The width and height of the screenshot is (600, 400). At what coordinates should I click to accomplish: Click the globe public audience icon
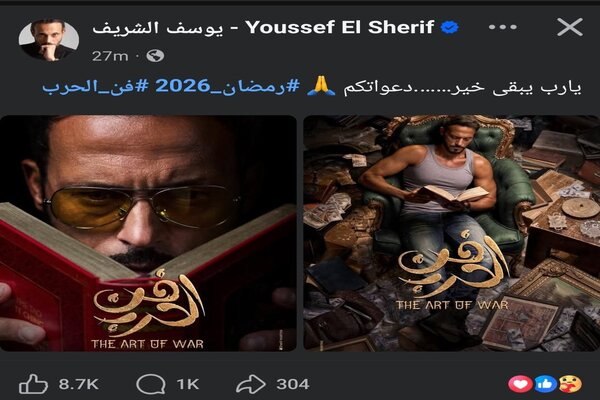[x=155, y=56]
